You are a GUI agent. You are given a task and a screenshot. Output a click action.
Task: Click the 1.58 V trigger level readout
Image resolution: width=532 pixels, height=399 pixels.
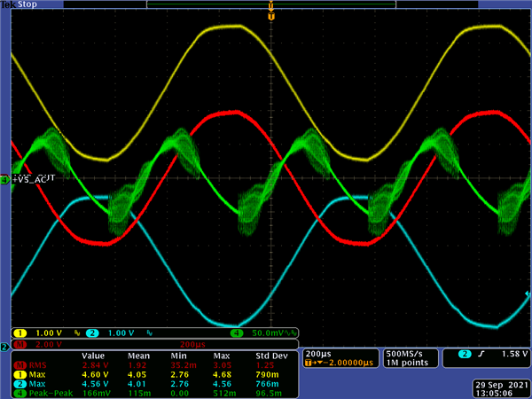coord(514,354)
